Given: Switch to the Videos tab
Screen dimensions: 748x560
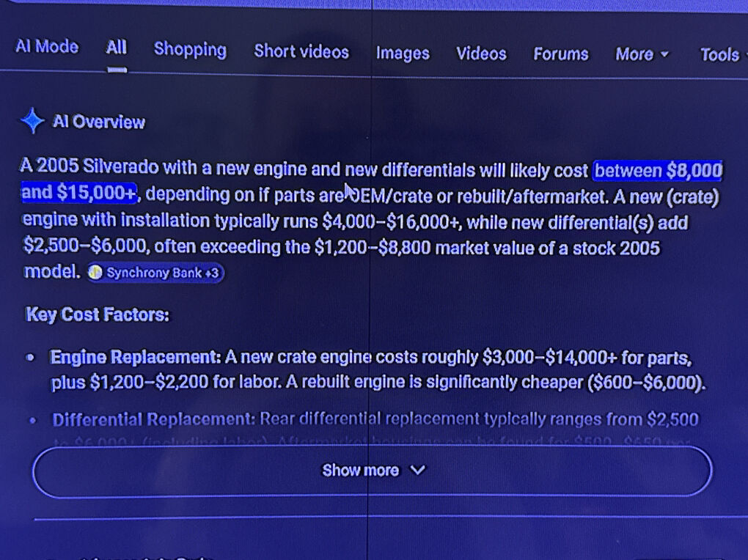Looking at the screenshot, I should [x=481, y=54].
